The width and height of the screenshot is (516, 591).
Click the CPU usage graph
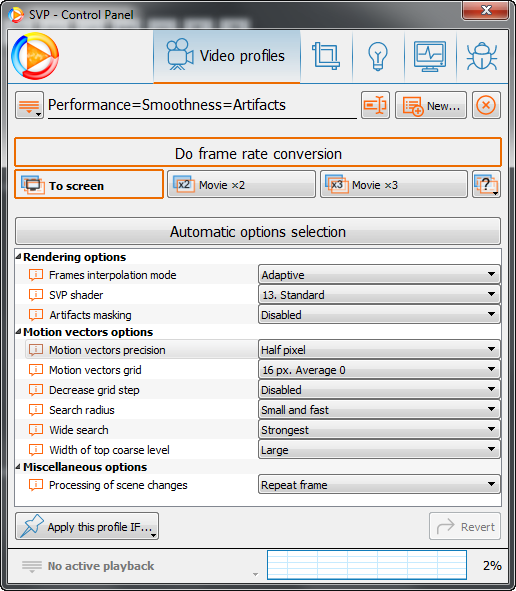(x=367, y=565)
